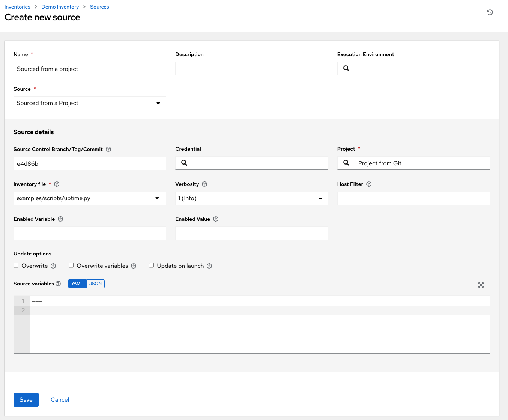
Task: Open the Execution Environment search lookup
Action: [346, 68]
